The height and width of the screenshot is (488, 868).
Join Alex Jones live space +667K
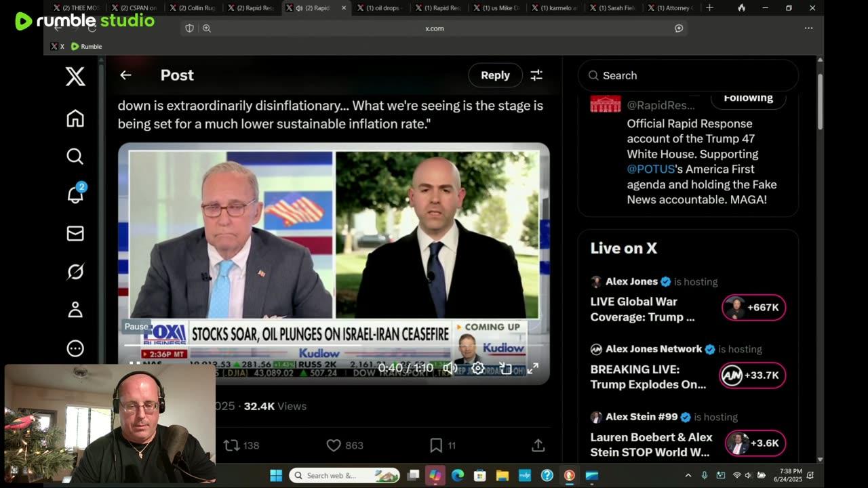tap(754, 308)
